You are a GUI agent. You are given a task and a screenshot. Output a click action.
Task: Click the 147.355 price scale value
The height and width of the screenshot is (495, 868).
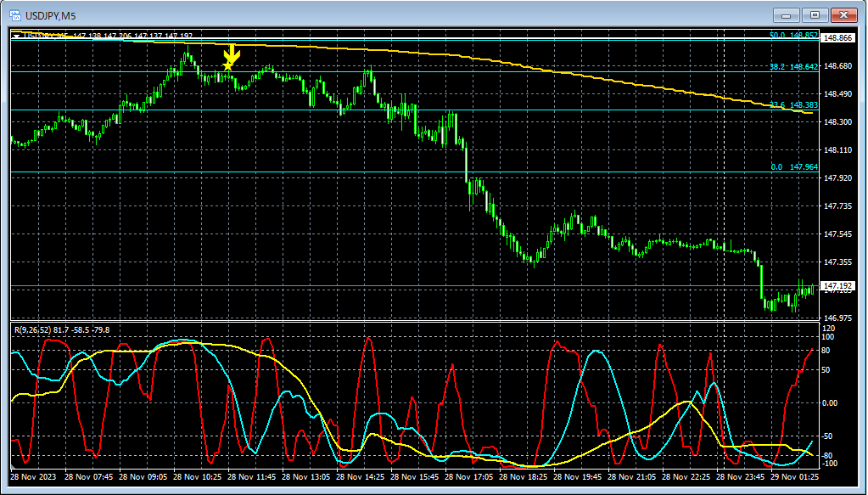coord(838,262)
